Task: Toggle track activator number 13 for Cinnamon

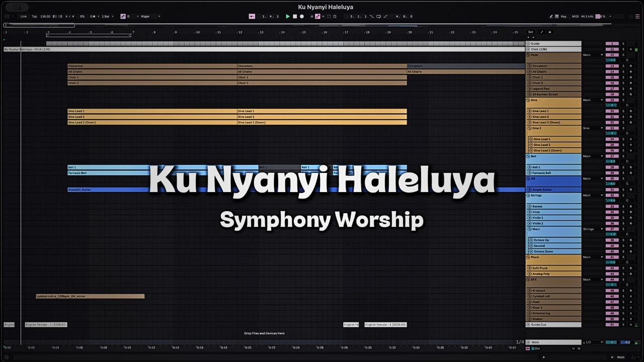Action: [612, 66]
